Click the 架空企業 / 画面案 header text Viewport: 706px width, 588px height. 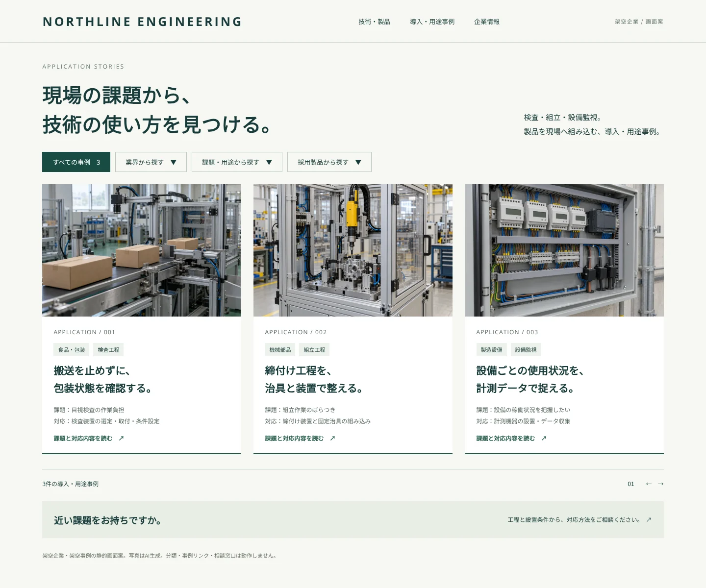(x=639, y=22)
